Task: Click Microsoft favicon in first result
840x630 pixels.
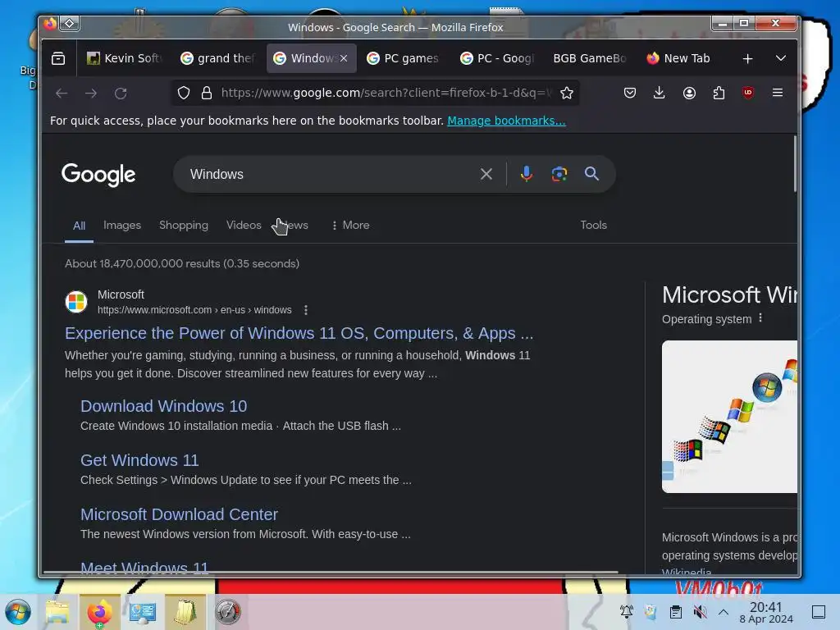Action: click(76, 302)
